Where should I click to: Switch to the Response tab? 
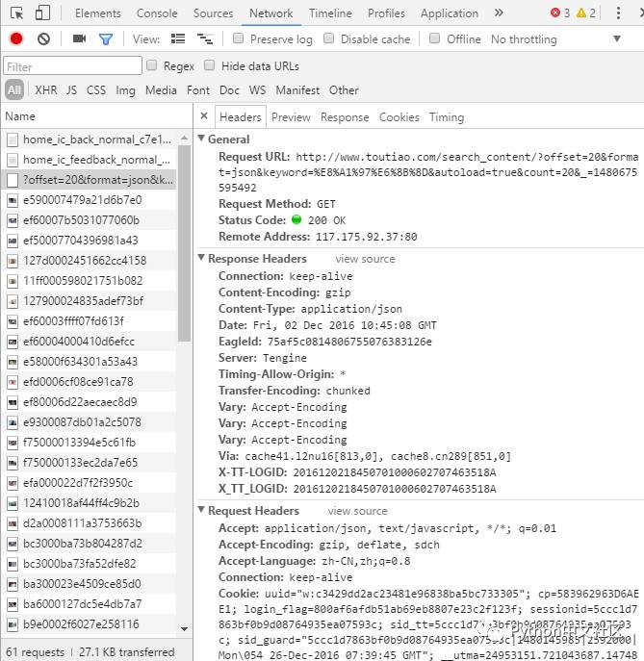tap(345, 117)
